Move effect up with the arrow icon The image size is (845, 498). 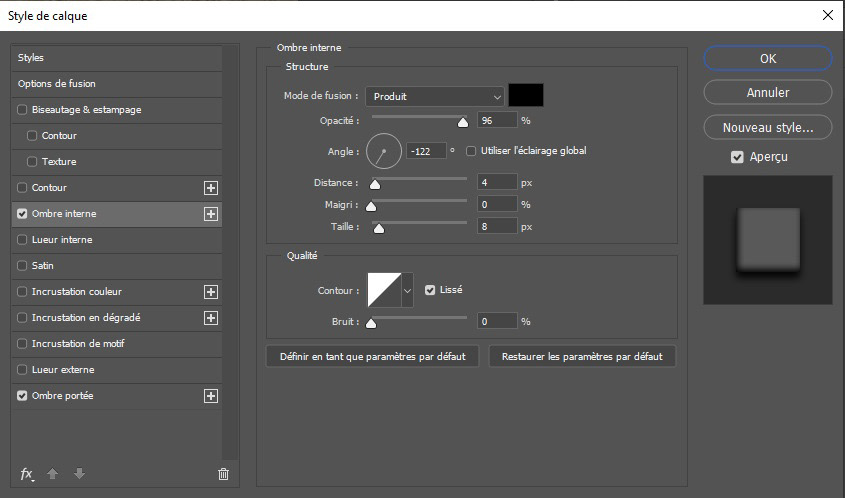52,473
